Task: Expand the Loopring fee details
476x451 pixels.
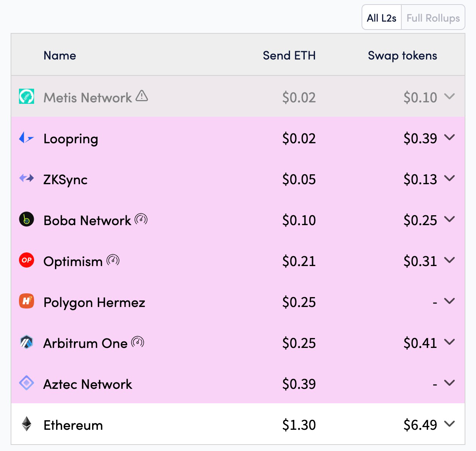Action: (450, 138)
